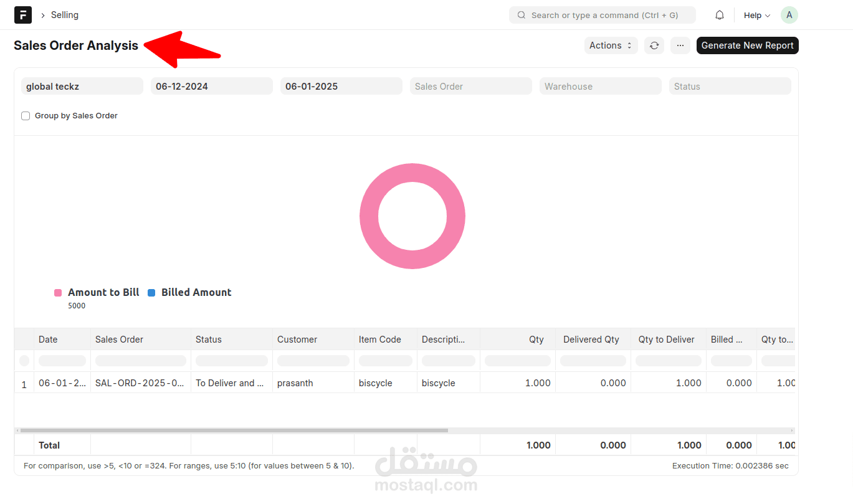Open From Date field 06-12-2024
The height and width of the screenshot is (504, 853).
pyautogui.click(x=212, y=87)
